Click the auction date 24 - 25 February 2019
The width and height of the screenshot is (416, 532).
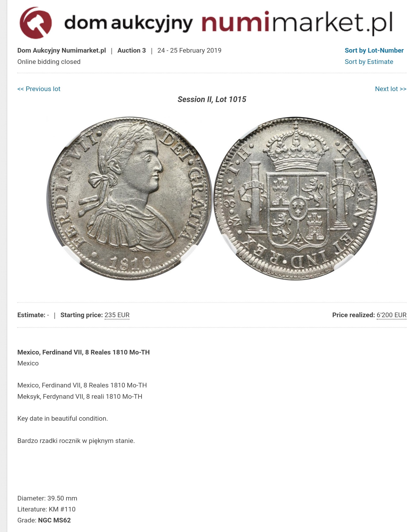pyautogui.click(x=189, y=50)
